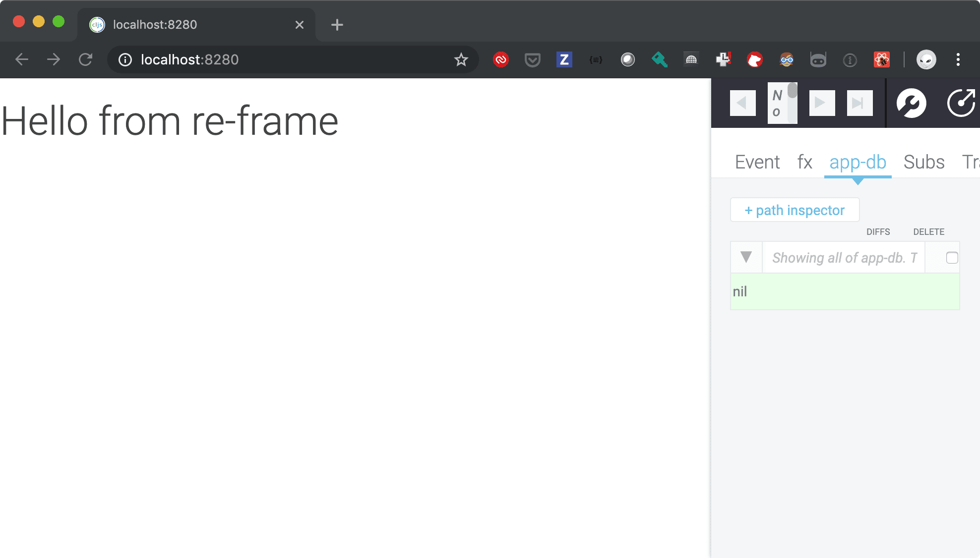Screen dimensions: 980x558
Task: Open Chrome's three-dot menu
Action: 958,59
